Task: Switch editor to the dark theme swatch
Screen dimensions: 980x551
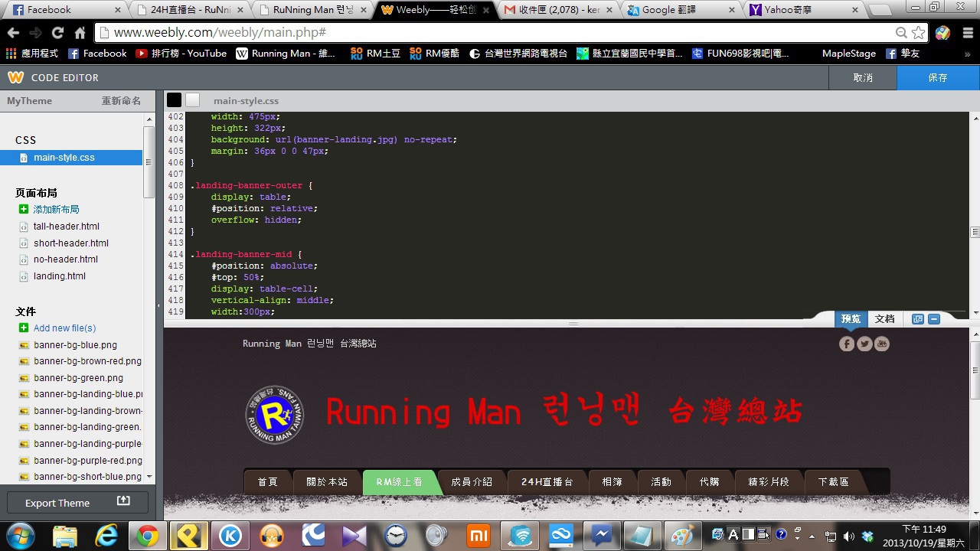Action: [x=175, y=100]
